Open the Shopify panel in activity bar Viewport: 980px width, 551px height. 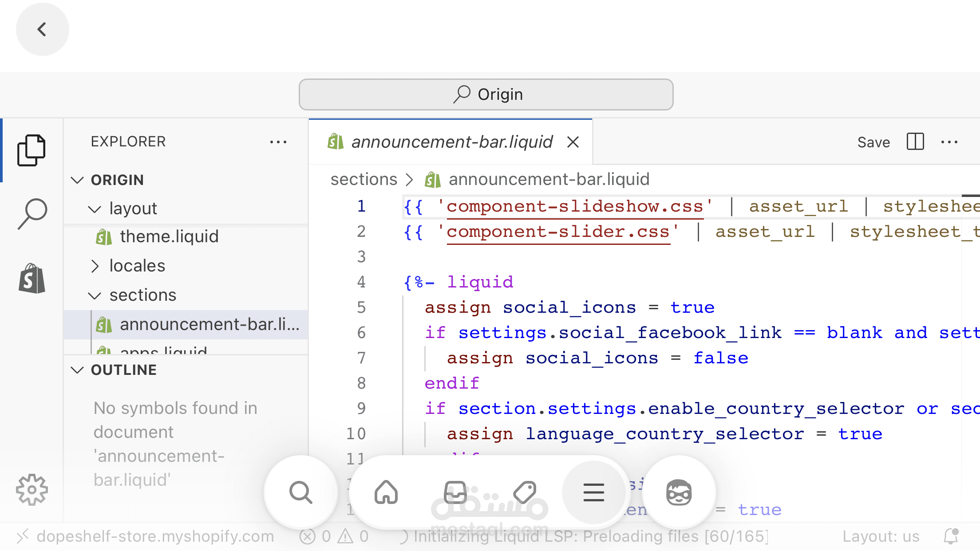click(x=32, y=279)
